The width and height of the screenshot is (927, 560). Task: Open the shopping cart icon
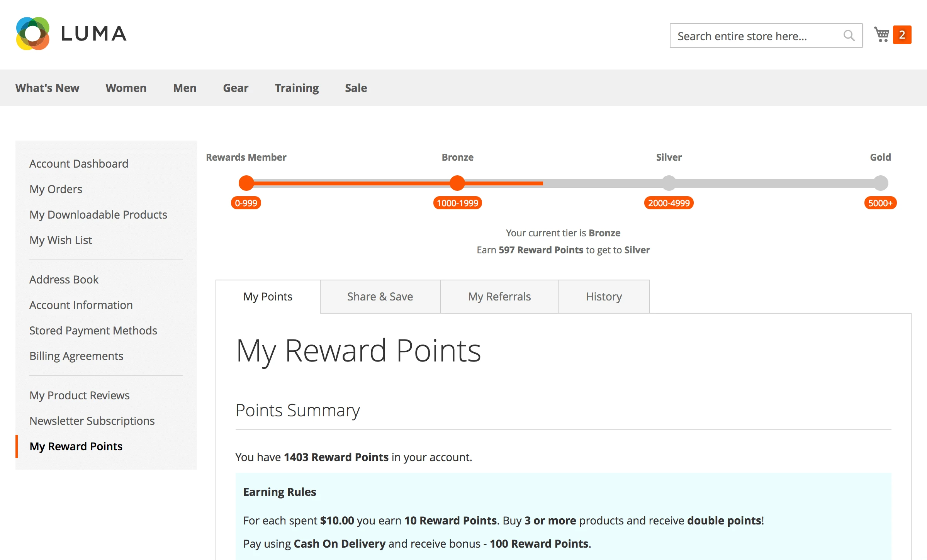[882, 34]
